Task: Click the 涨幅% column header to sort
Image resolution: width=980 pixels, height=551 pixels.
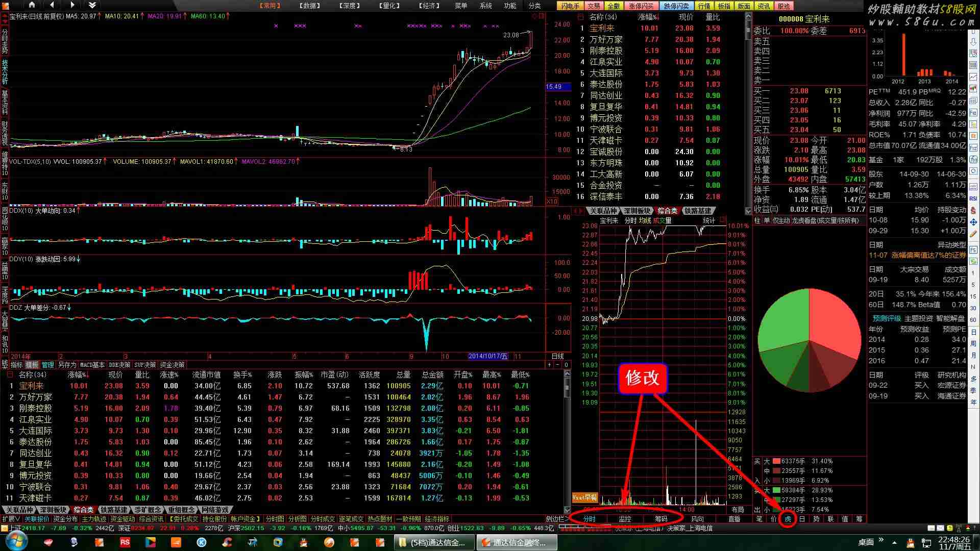Action: click(x=79, y=374)
